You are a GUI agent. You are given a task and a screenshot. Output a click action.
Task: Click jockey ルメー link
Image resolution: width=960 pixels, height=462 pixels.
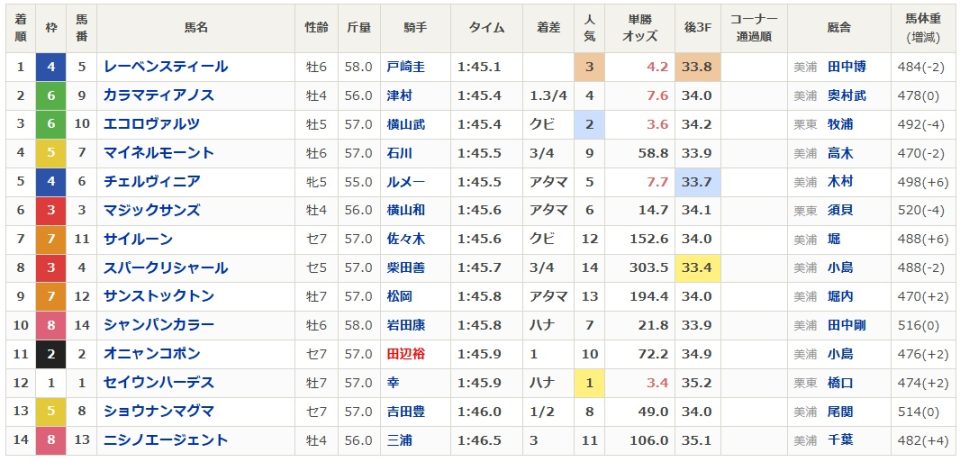click(x=405, y=182)
